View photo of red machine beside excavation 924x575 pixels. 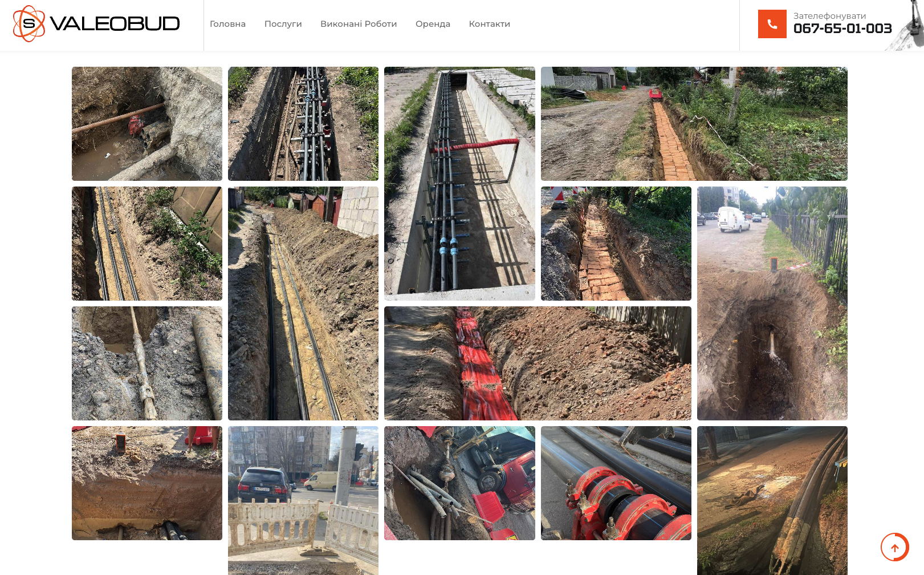(459, 483)
